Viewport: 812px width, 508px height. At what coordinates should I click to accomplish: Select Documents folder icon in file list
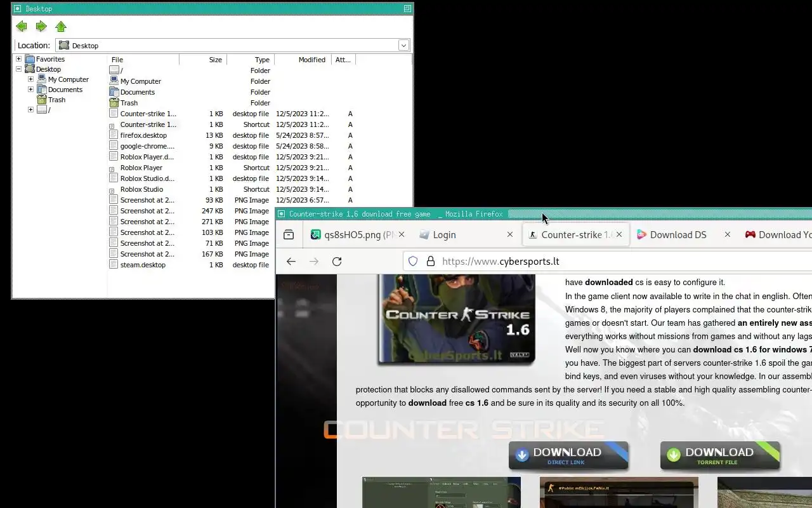click(x=114, y=92)
